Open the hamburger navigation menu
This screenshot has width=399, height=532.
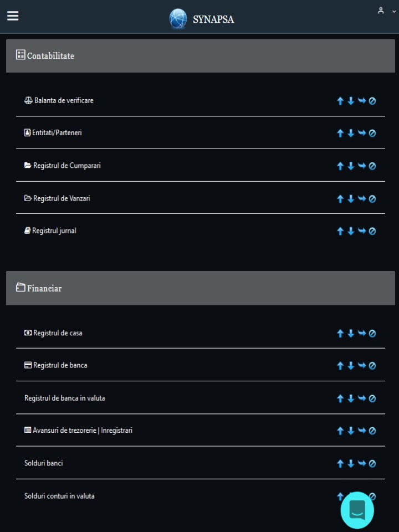[13, 16]
